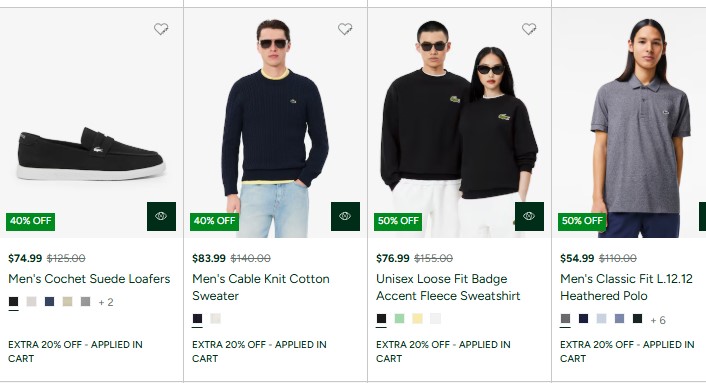The width and height of the screenshot is (706, 383).
Task: Quick view the Unisex Fleece Sweatshirt
Action: [530, 216]
